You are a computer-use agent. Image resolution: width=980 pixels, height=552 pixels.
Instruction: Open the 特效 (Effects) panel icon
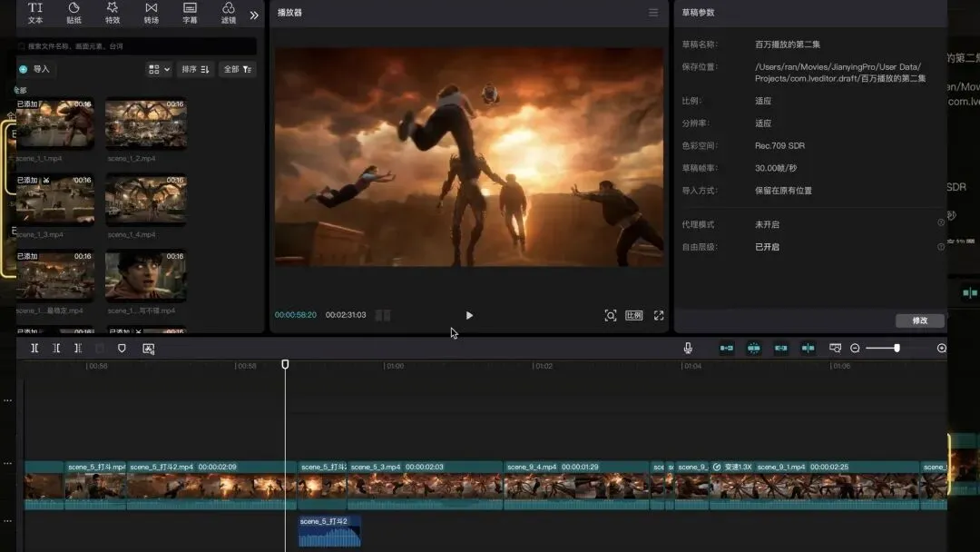[113, 12]
